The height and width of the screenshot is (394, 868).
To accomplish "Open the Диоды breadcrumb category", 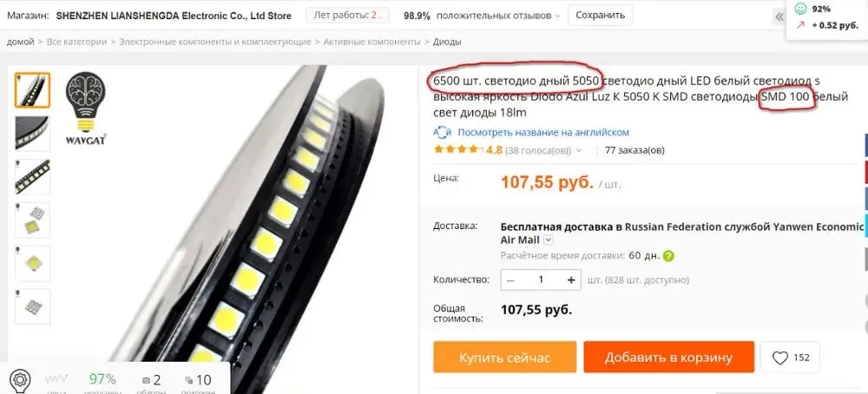I will [x=447, y=42].
